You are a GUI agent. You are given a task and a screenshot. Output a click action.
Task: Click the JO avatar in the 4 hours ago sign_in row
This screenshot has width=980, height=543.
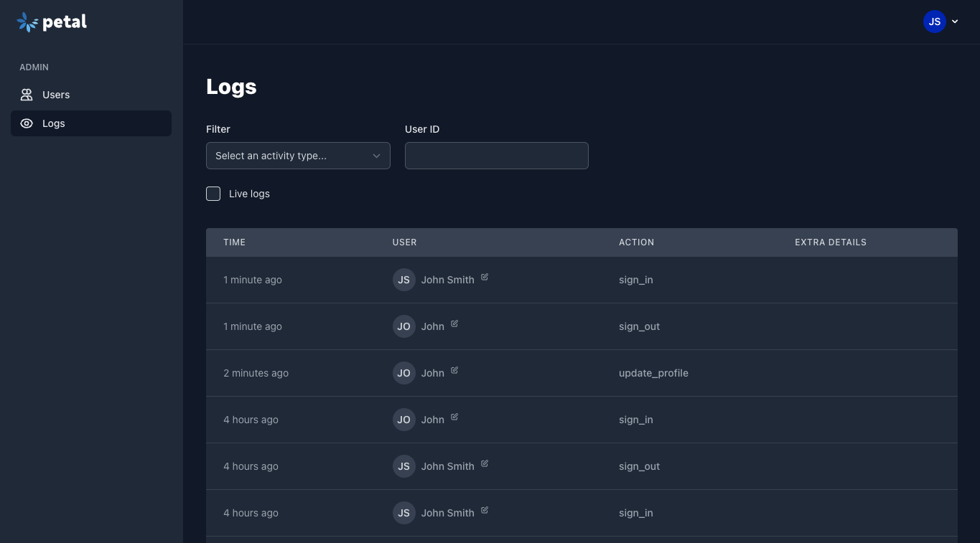coord(403,420)
